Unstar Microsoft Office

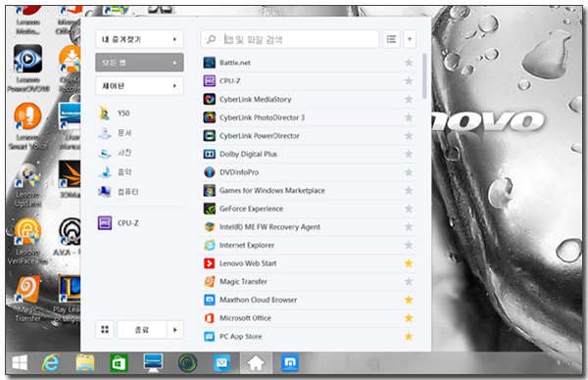[409, 318]
